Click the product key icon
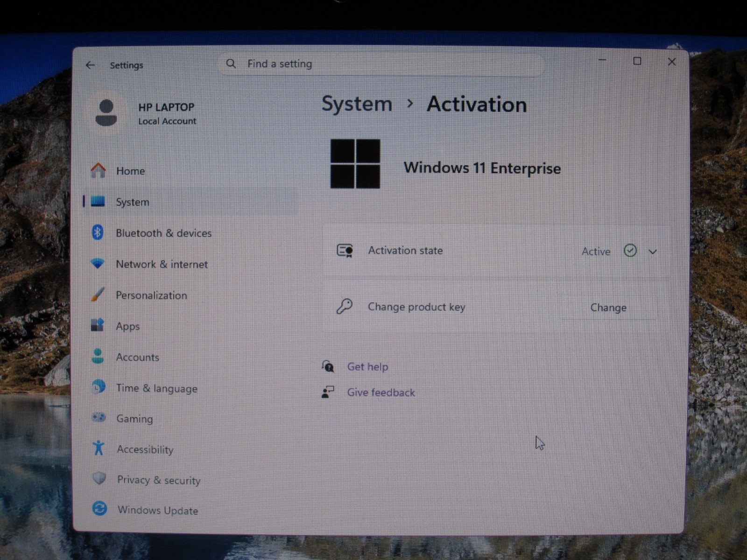The height and width of the screenshot is (560, 747). (345, 307)
